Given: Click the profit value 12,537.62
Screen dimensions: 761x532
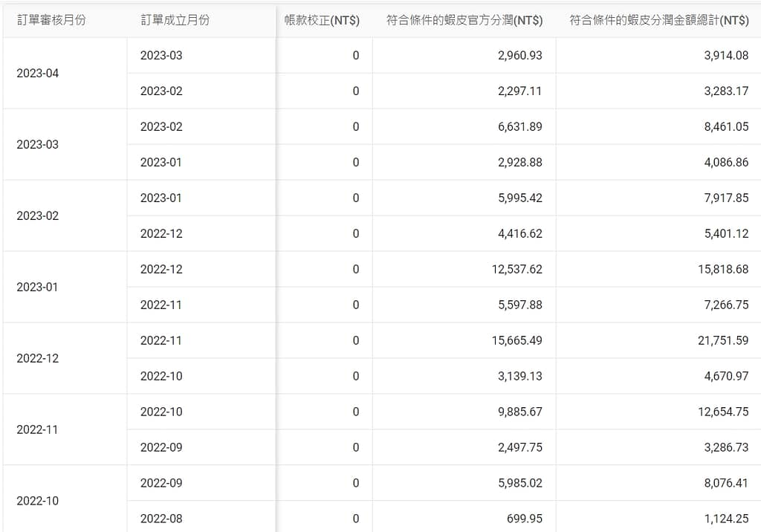Looking at the screenshot, I should [514, 269].
